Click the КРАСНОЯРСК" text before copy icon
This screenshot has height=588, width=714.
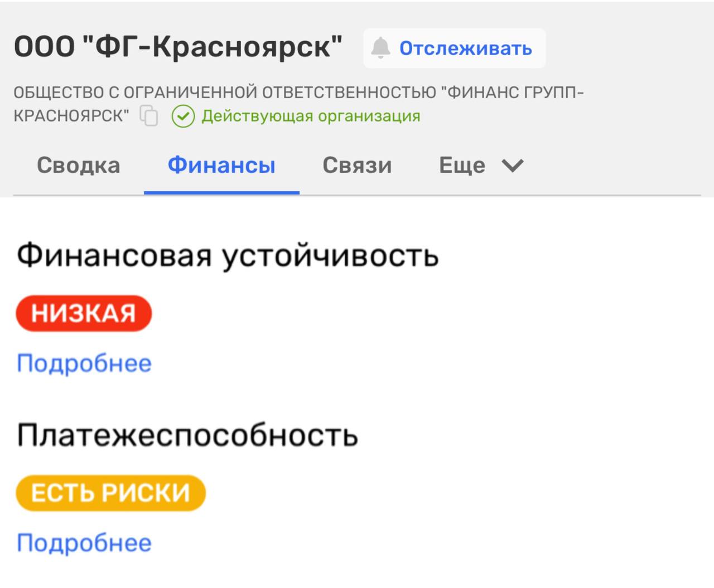tap(71, 116)
